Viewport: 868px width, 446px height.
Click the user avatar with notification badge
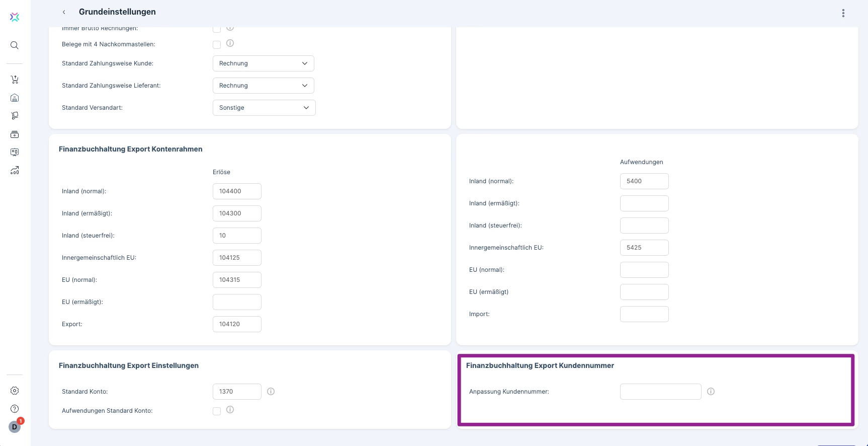tap(15, 427)
